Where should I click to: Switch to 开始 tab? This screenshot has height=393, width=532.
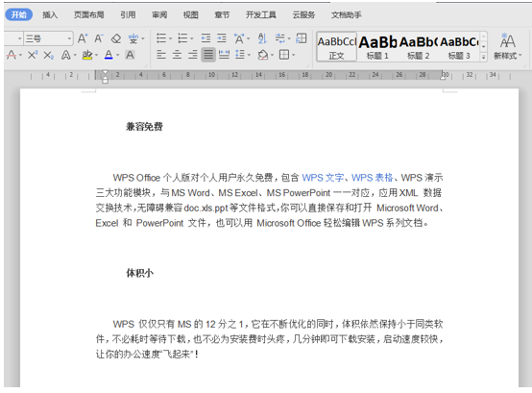(x=19, y=14)
